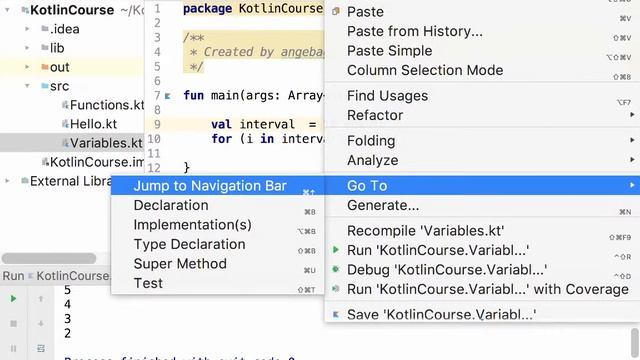640x360 pixels.
Task: Click the Run tool window label
Action: [13, 276]
